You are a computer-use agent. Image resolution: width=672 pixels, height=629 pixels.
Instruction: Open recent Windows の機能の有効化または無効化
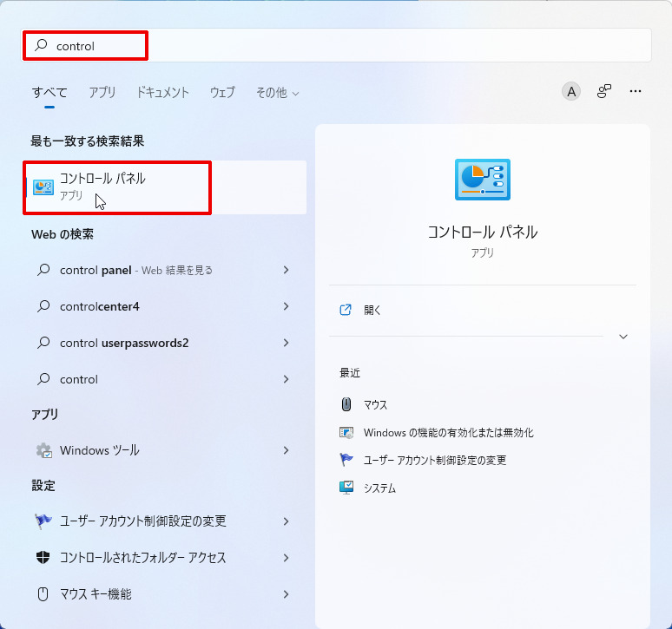click(x=448, y=432)
